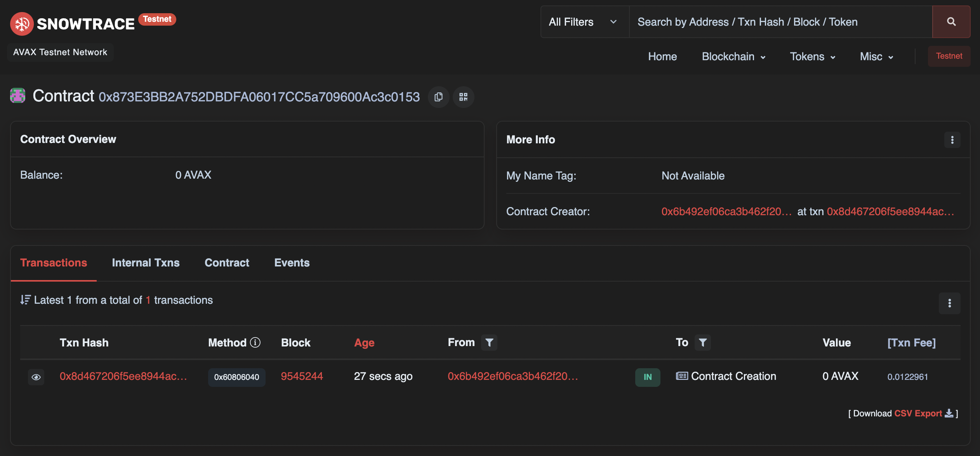Viewport: 980px width, 456px height.
Task: Open the Events tab
Action: [x=292, y=263]
